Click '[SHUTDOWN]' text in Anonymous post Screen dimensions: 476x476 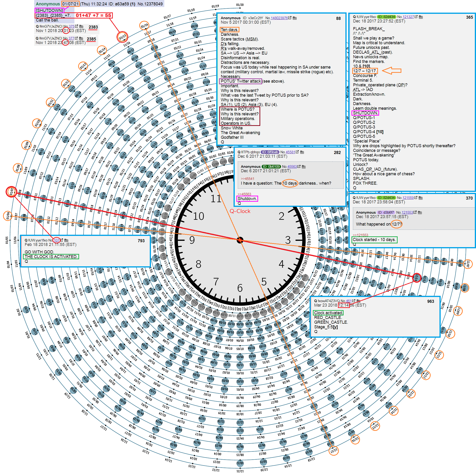coord(50,10)
